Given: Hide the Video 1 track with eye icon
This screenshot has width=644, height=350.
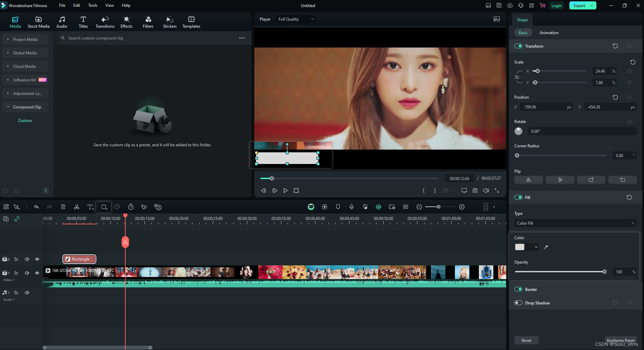Looking at the screenshot, I should tap(37, 273).
